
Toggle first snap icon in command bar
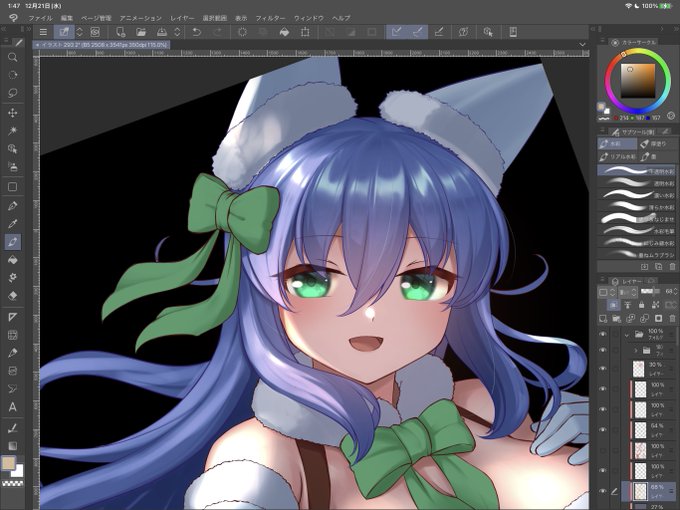coord(397,32)
